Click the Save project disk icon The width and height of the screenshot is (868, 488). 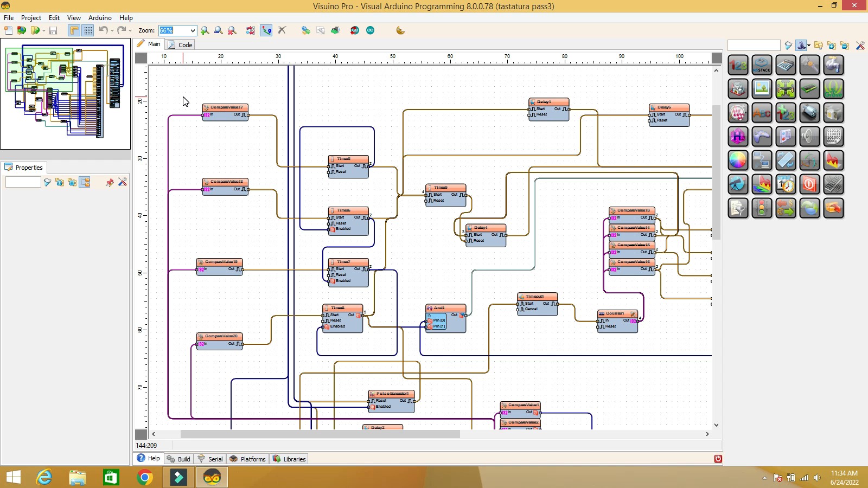[53, 30]
